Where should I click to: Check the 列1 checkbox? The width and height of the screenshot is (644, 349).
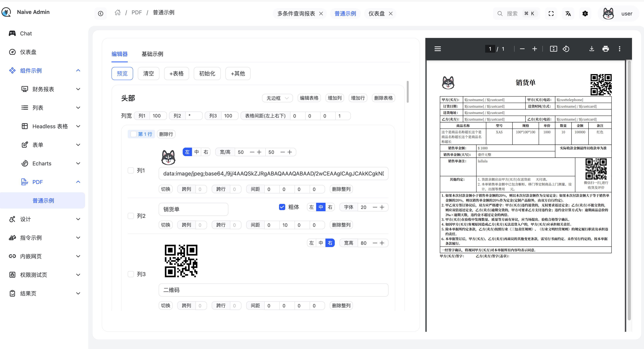[x=131, y=170]
